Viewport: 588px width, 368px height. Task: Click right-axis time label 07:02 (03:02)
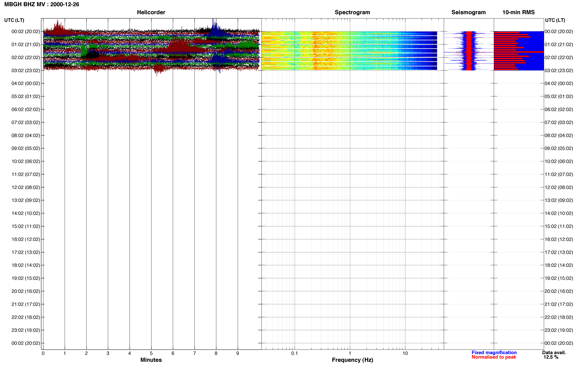[559, 122]
